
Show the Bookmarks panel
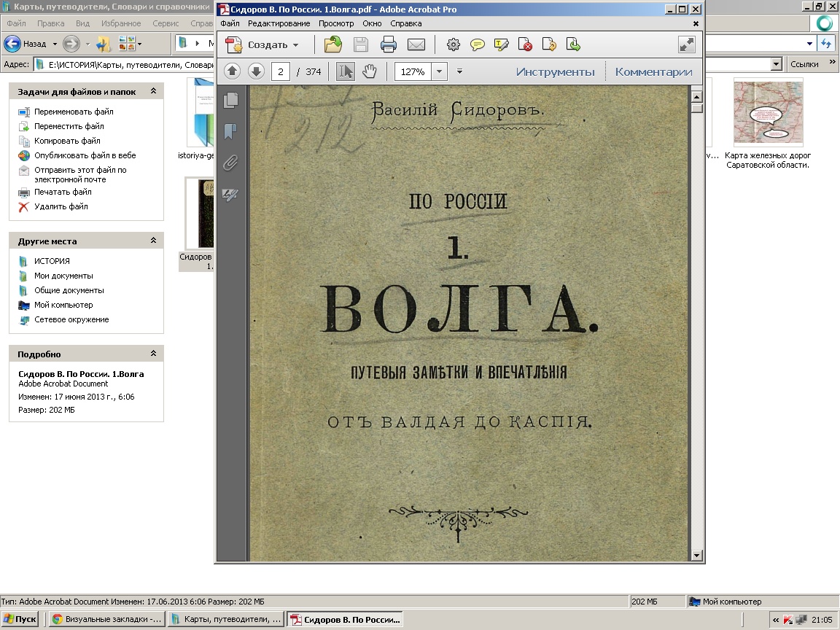point(231,131)
